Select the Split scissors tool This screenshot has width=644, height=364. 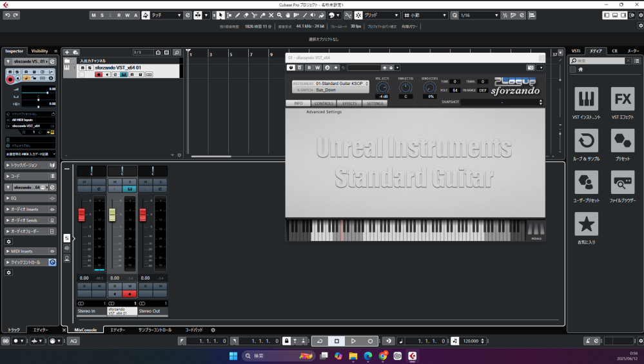click(254, 15)
